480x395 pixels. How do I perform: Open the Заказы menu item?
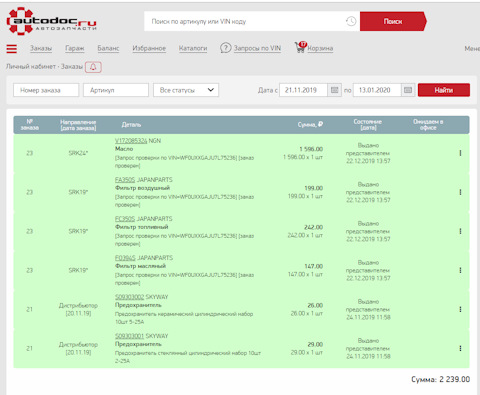[41, 48]
